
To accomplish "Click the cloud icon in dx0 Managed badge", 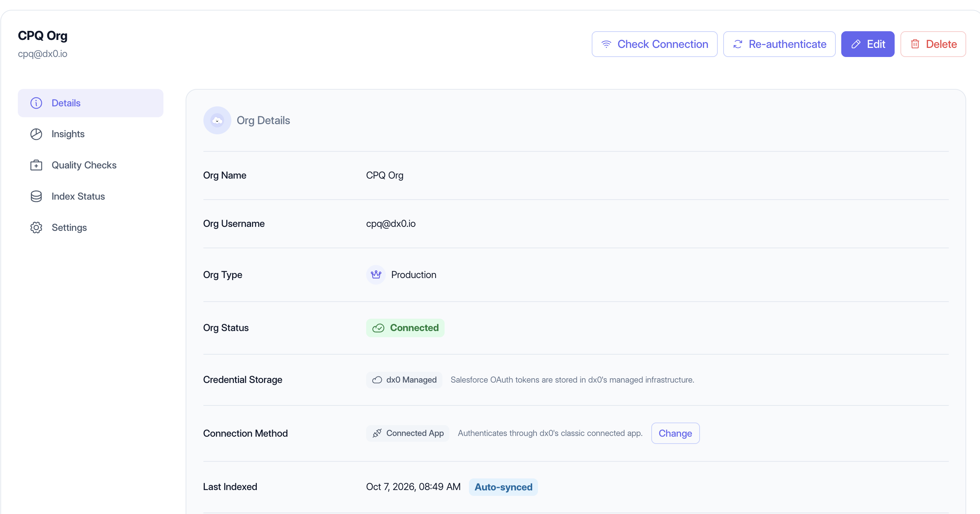I will pyautogui.click(x=377, y=380).
